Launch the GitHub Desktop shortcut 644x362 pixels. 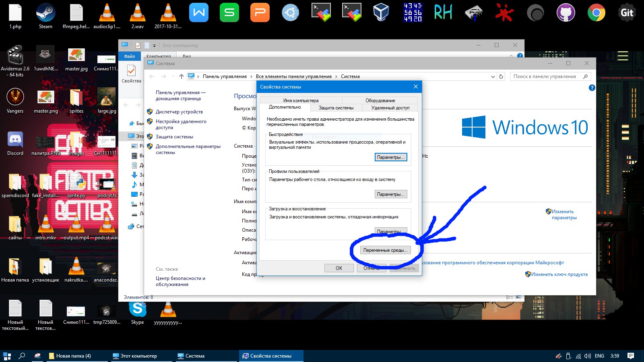coord(566,12)
